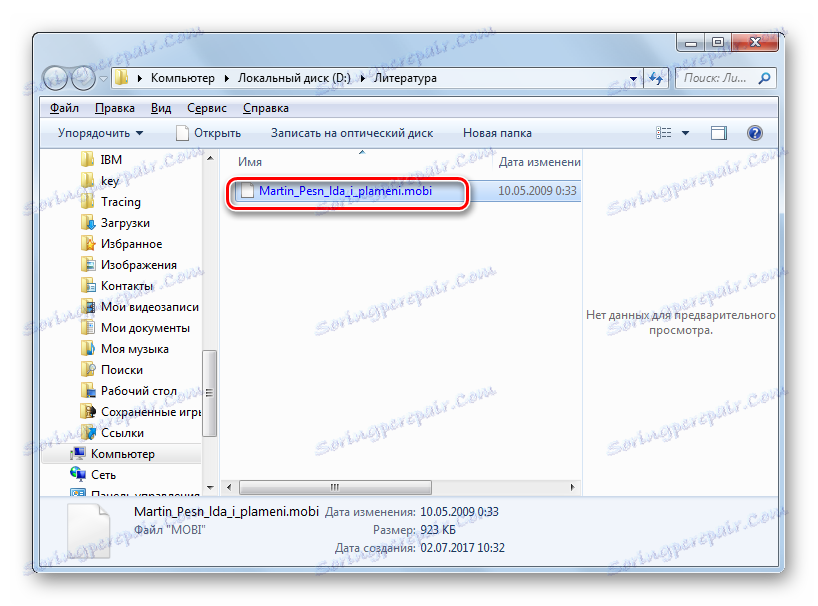Click the change view icon
Viewport: 818px width, 606px height.
coord(664,133)
